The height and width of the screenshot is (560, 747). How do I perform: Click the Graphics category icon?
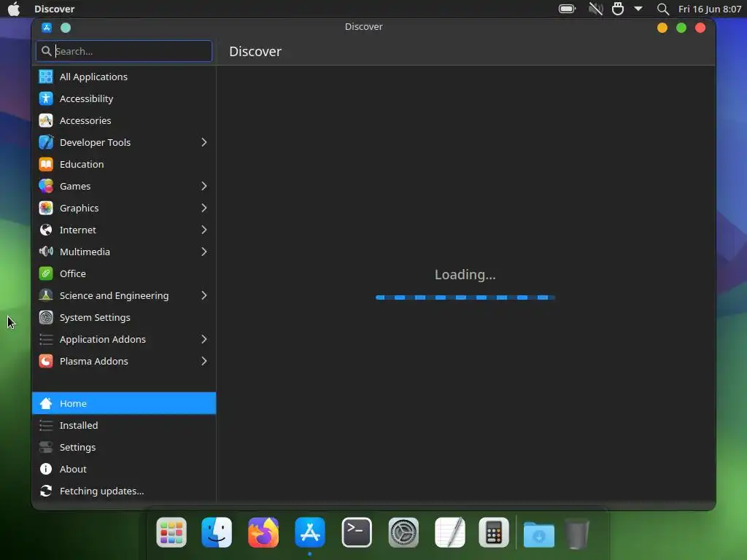tap(46, 208)
